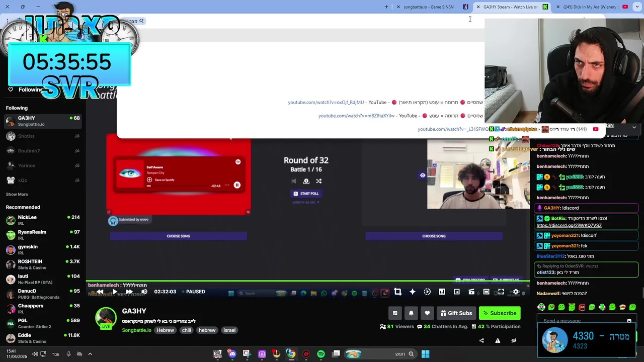Click the hide icon beside report
The height and width of the screenshot is (362, 644).
pos(514,340)
